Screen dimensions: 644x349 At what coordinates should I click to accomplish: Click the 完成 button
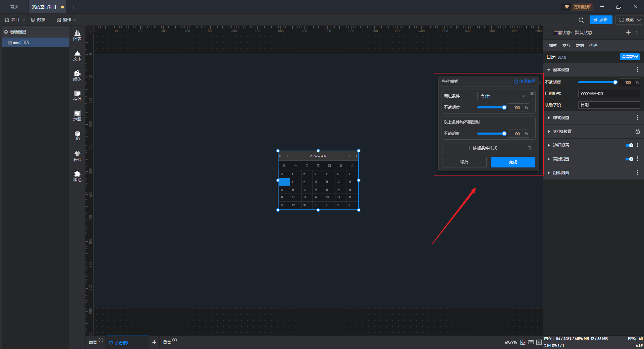click(x=513, y=162)
